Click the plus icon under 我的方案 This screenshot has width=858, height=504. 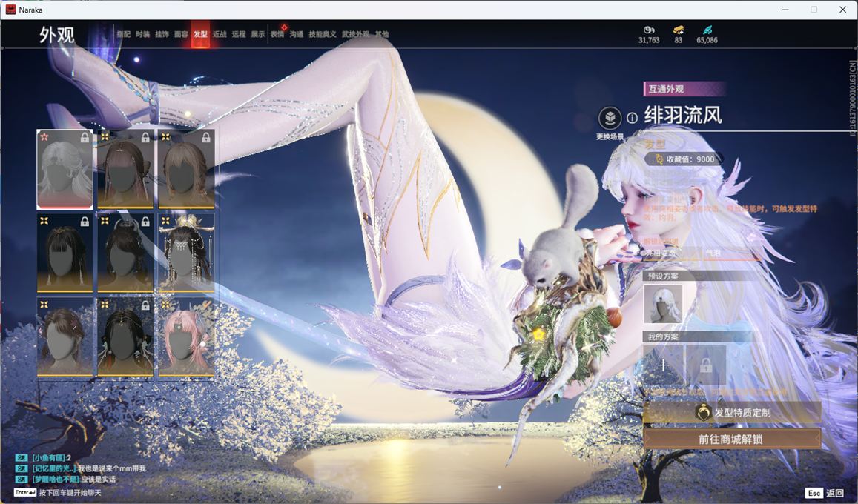pos(663,365)
